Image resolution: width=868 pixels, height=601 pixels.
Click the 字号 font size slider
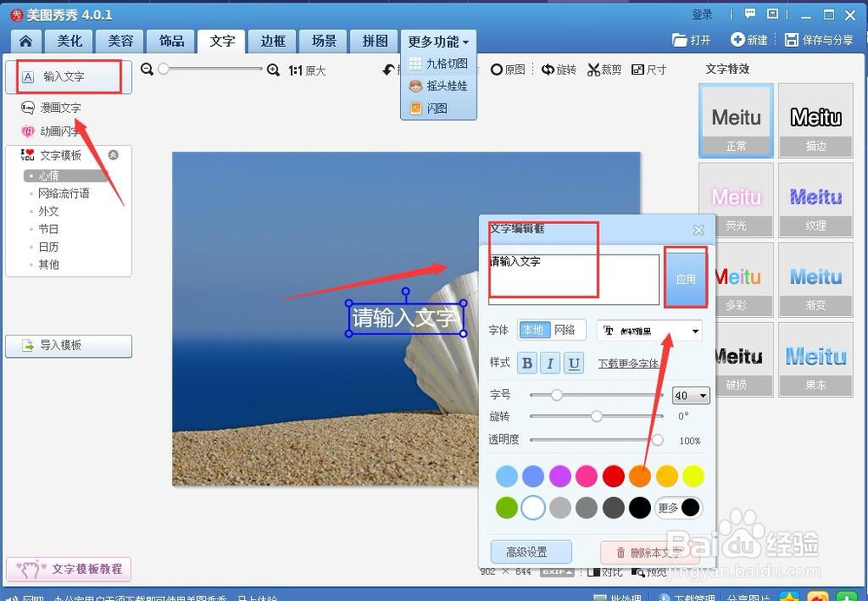click(x=596, y=395)
